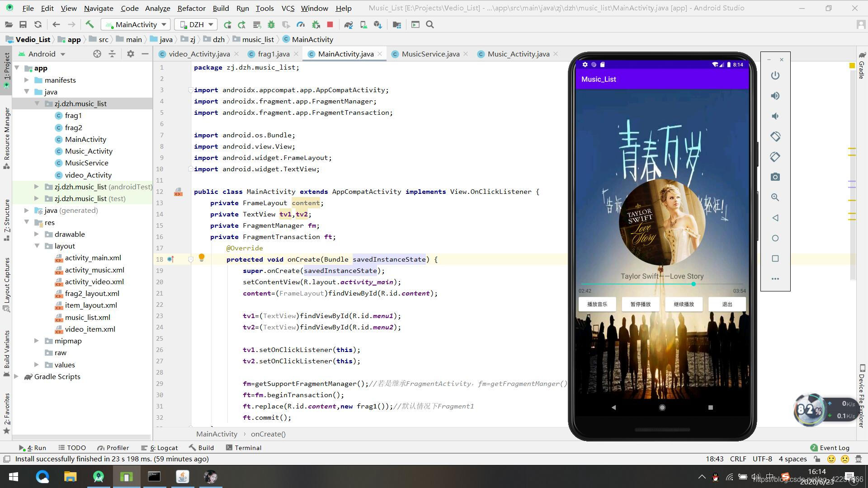Click the Search everywhere magnifier icon
Image resolution: width=868 pixels, height=488 pixels.
click(x=430, y=24)
